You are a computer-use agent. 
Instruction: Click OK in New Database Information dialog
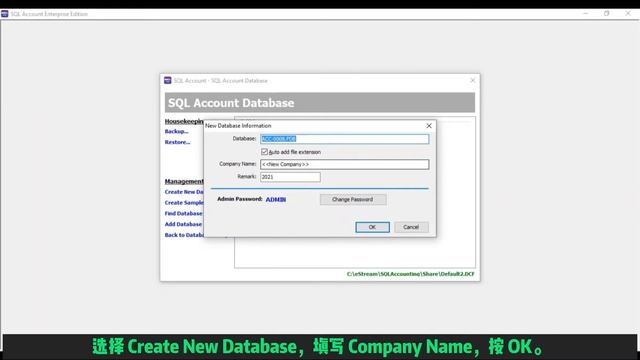coord(372,227)
